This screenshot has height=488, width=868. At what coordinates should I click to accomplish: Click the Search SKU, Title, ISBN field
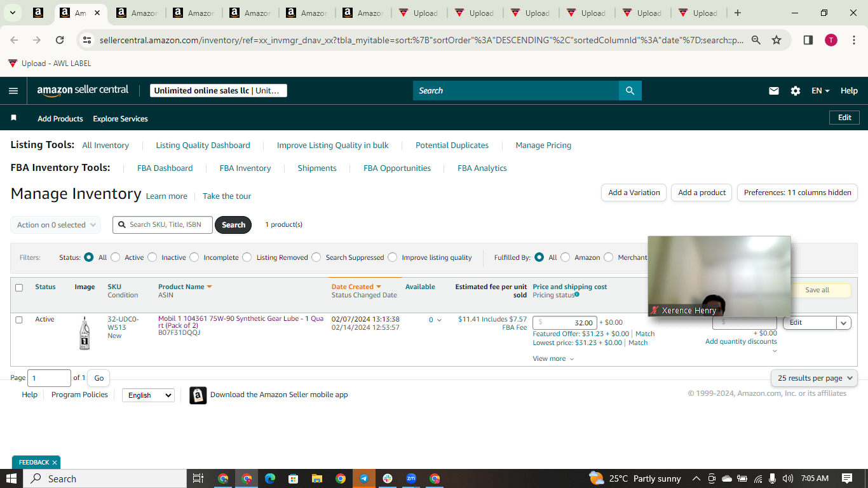coord(163,225)
